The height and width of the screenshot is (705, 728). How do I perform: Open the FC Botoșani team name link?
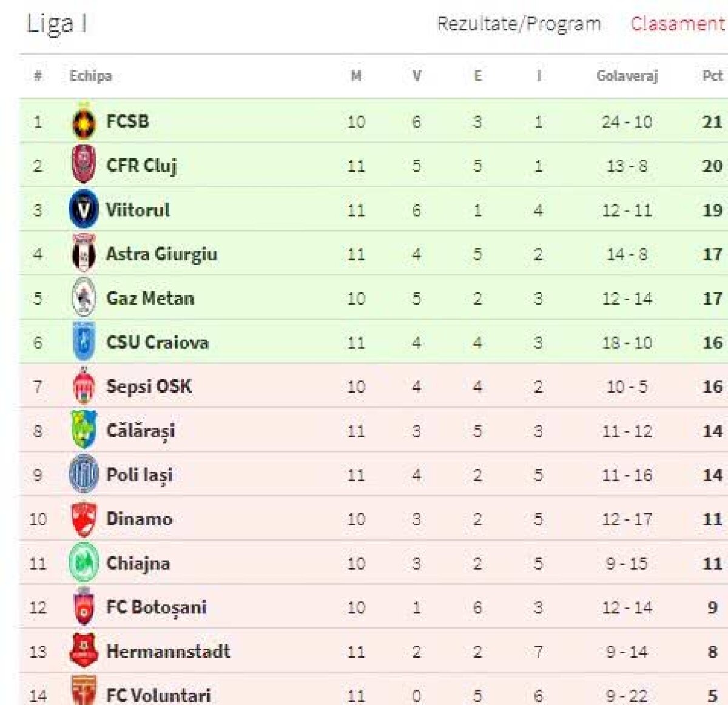coord(156,607)
